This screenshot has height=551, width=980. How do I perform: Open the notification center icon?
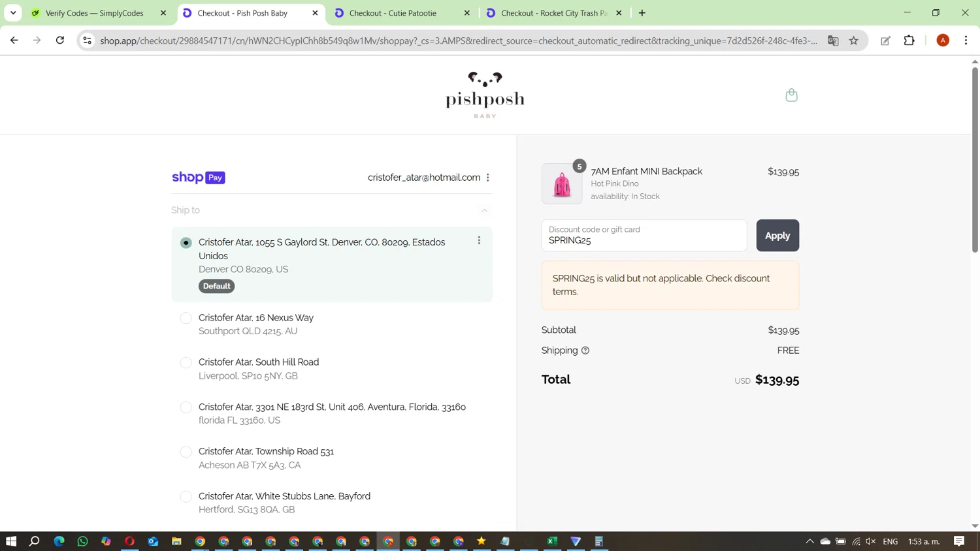coord(959,541)
